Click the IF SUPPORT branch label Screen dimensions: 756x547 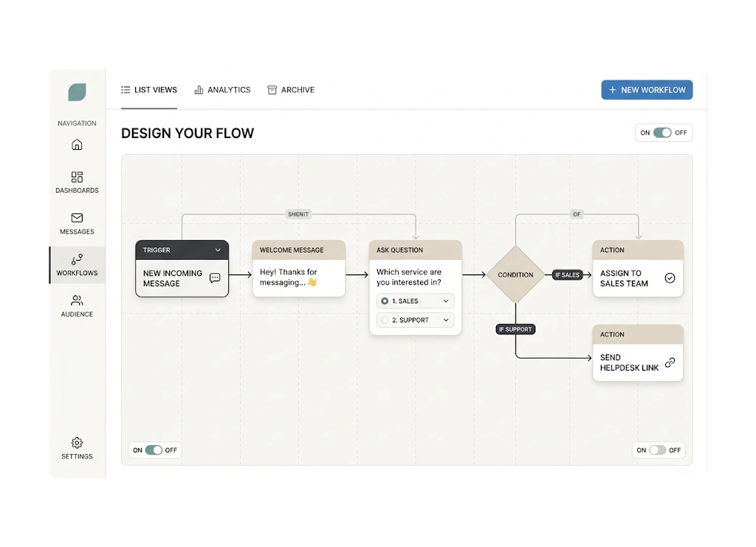tap(515, 329)
